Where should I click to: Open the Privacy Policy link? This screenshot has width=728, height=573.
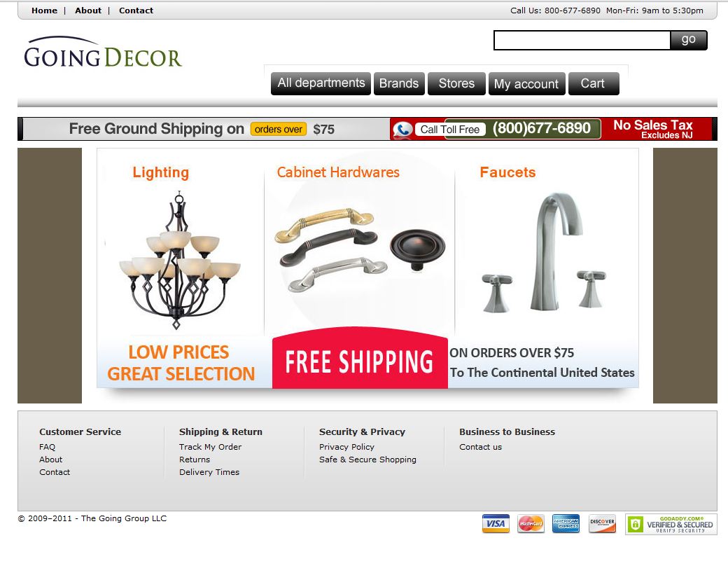pos(346,447)
